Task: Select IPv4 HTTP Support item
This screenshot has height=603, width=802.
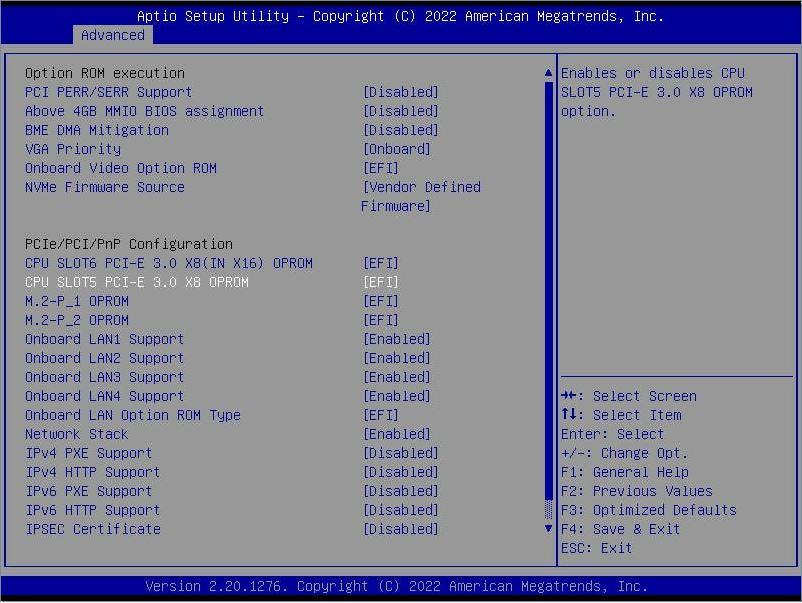Action: pyautogui.click(x=93, y=472)
